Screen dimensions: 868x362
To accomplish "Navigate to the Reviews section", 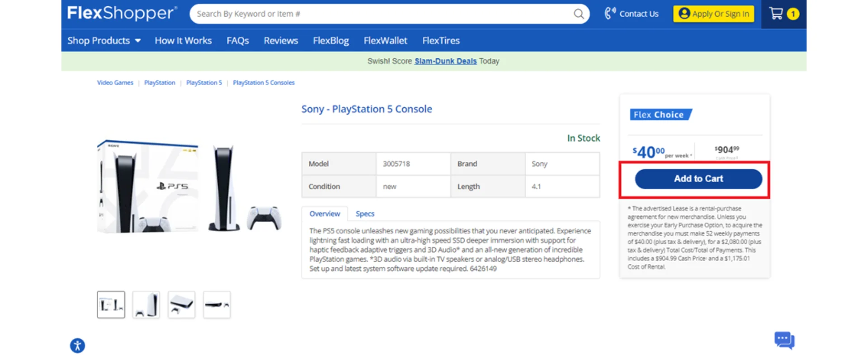I will (x=281, y=40).
